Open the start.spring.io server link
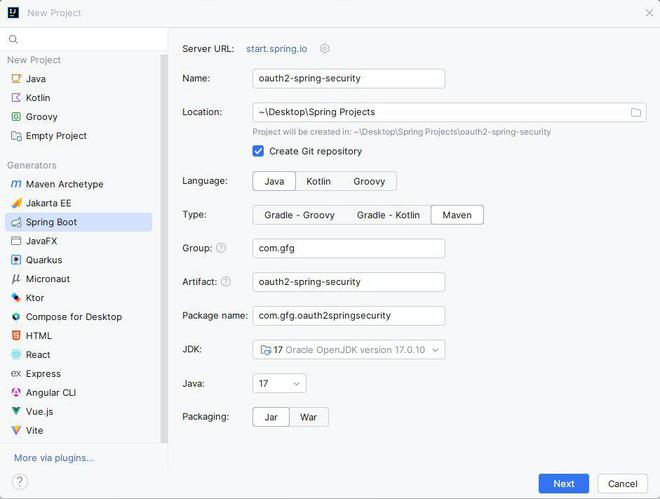 (x=276, y=49)
